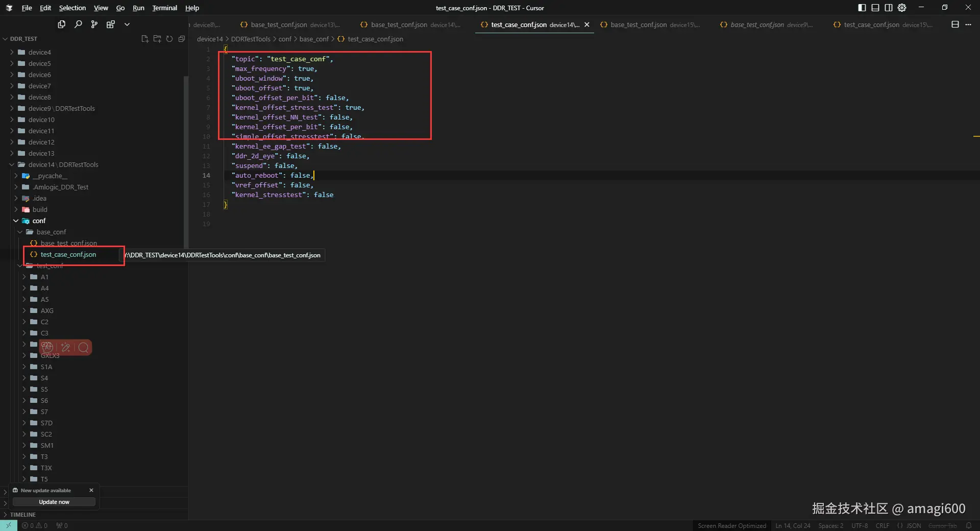Click Screen Reader Optimized status item
Screen dimensions: 980x531
pos(732,525)
